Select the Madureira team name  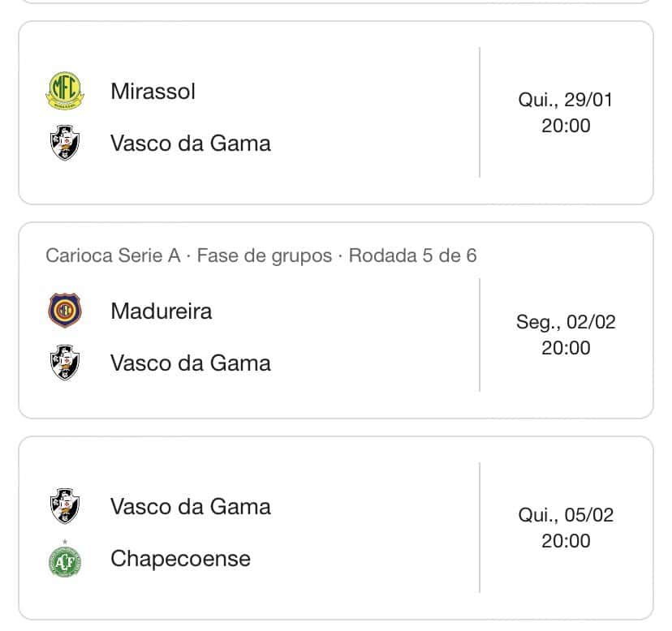click(161, 311)
